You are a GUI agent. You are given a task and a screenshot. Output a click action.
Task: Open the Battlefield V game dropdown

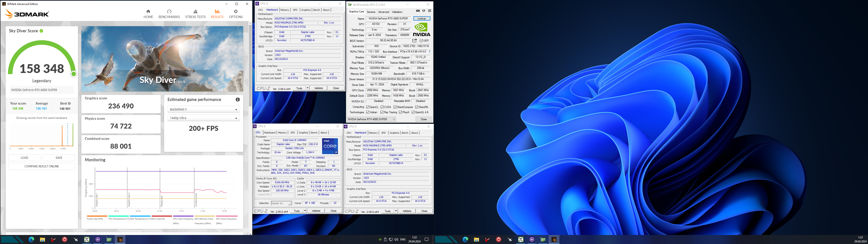203,109
